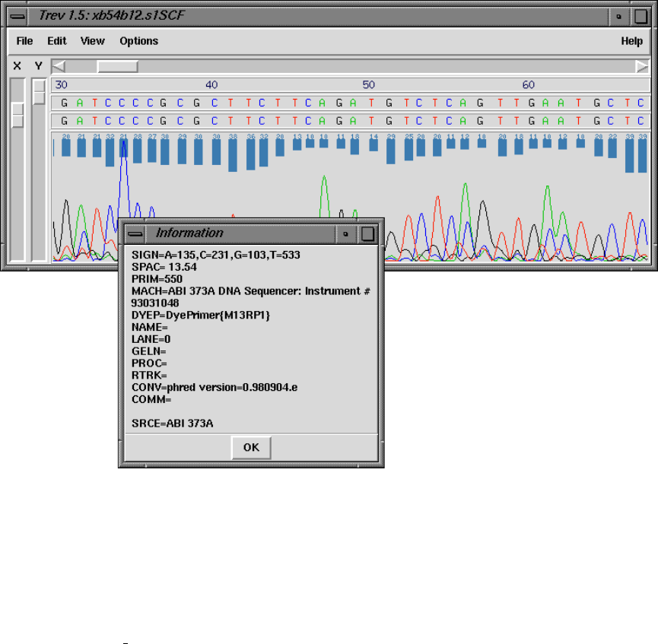The height and width of the screenshot is (644, 658).
Task: Minimize the Information dialog
Action: pyautogui.click(x=346, y=233)
